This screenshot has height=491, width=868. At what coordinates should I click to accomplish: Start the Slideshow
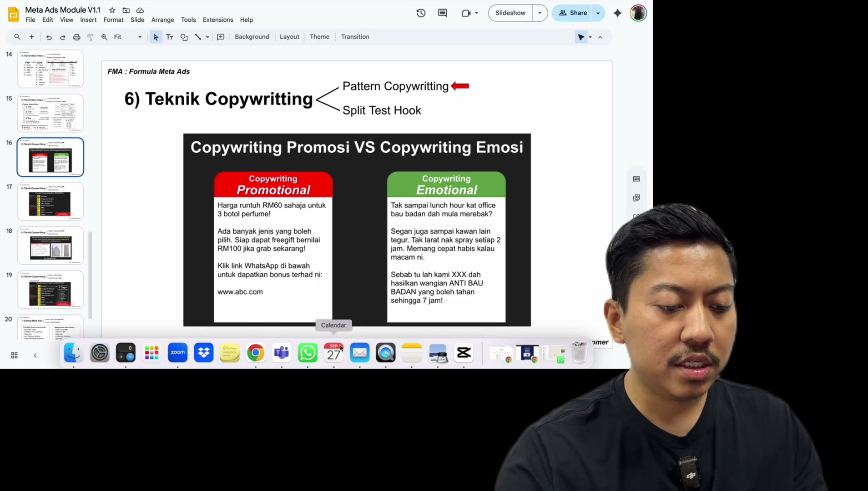pyautogui.click(x=510, y=13)
